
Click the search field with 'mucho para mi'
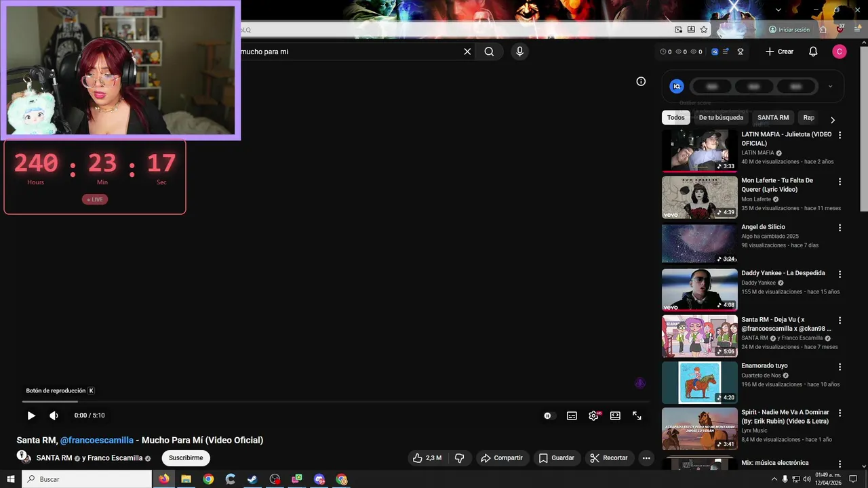tap(349, 52)
